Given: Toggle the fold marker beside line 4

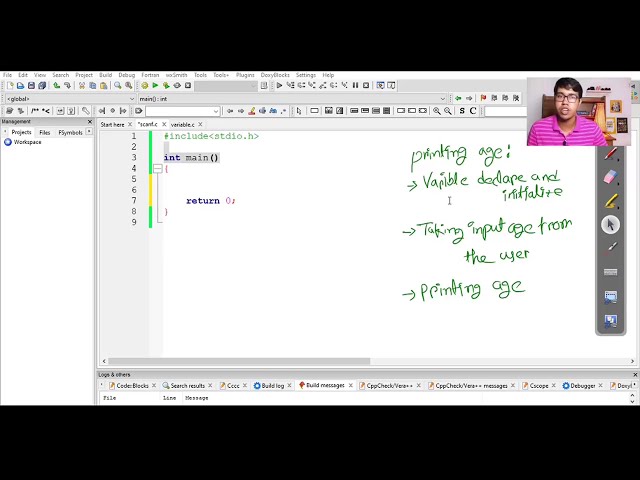Looking at the screenshot, I should (x=157, y=168).
